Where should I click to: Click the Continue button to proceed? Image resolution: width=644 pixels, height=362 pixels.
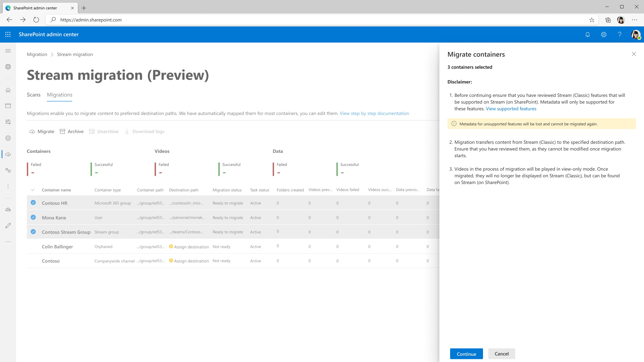coord(466,354)
